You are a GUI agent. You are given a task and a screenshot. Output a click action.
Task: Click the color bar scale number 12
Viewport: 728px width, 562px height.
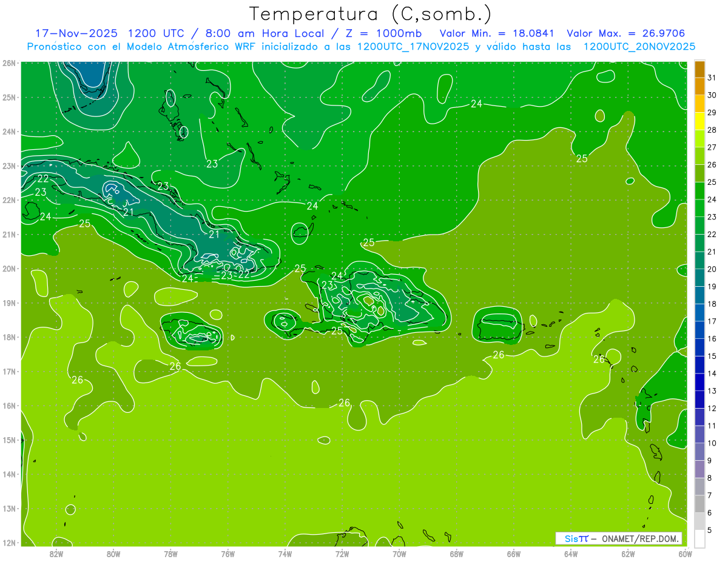pos(712,409)
